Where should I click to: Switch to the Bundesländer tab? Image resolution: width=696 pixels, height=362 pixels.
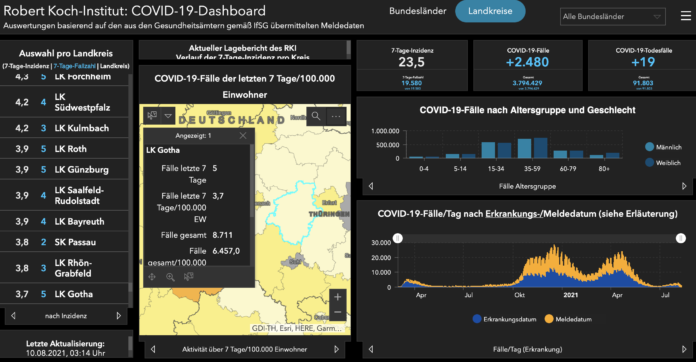[x=418, y=11]
